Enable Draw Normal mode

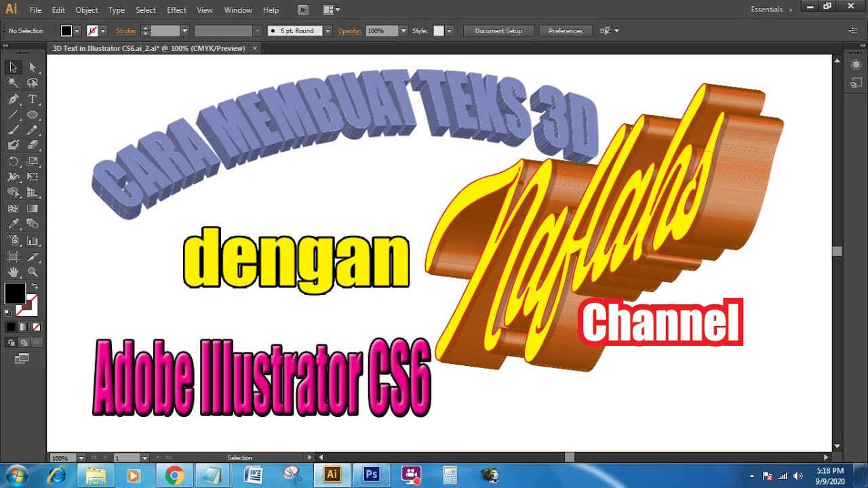pyautogui.click(x=12, y=342)
